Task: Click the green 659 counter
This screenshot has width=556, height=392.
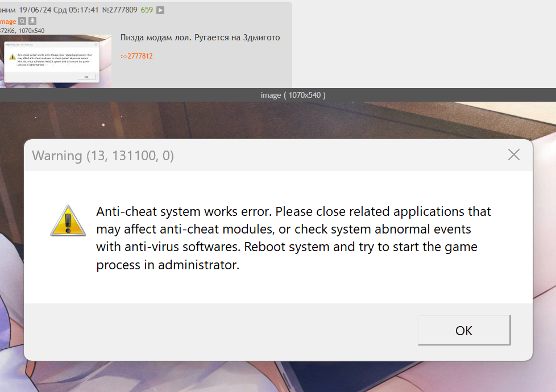Action: point(147,10)
